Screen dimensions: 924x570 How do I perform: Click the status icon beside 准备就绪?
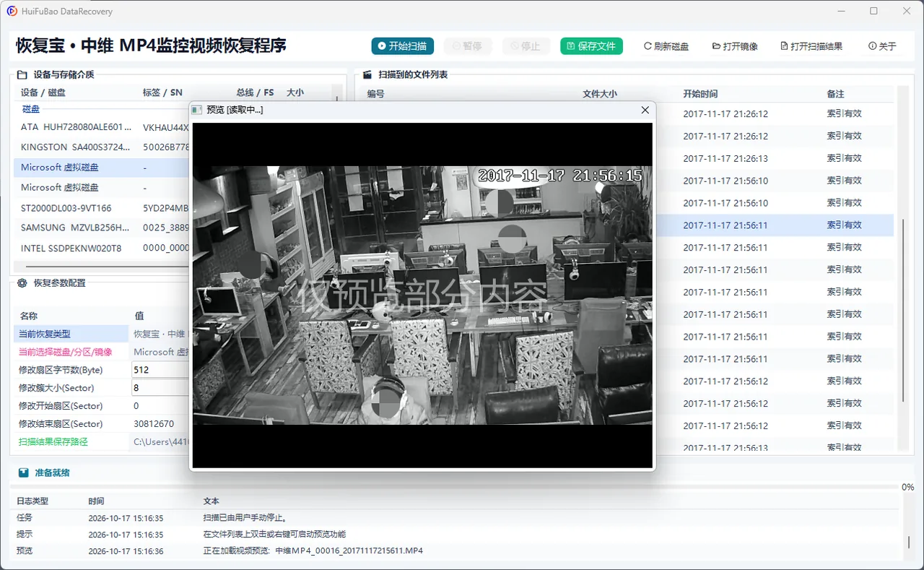click(24, 472)
